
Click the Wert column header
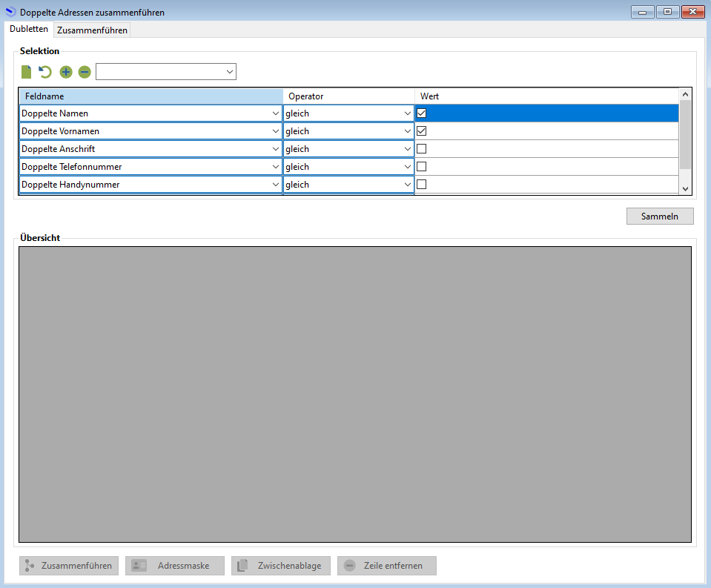click(x=547, y=96)
